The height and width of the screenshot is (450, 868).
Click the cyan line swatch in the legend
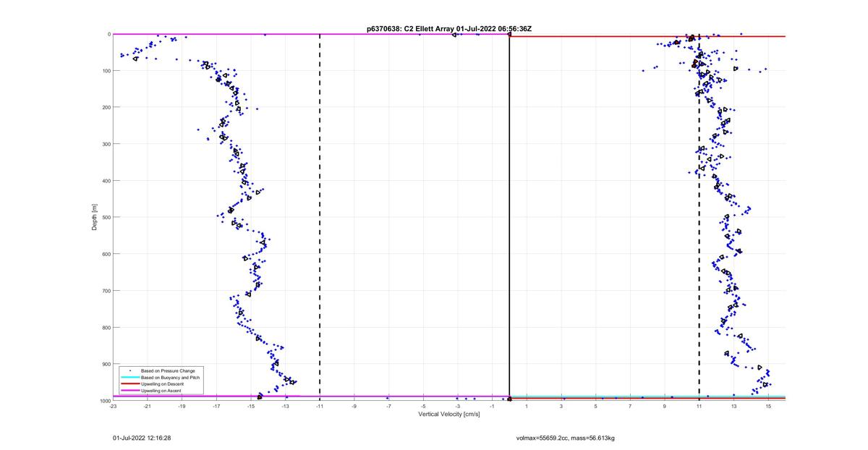(x=129, y=377)
